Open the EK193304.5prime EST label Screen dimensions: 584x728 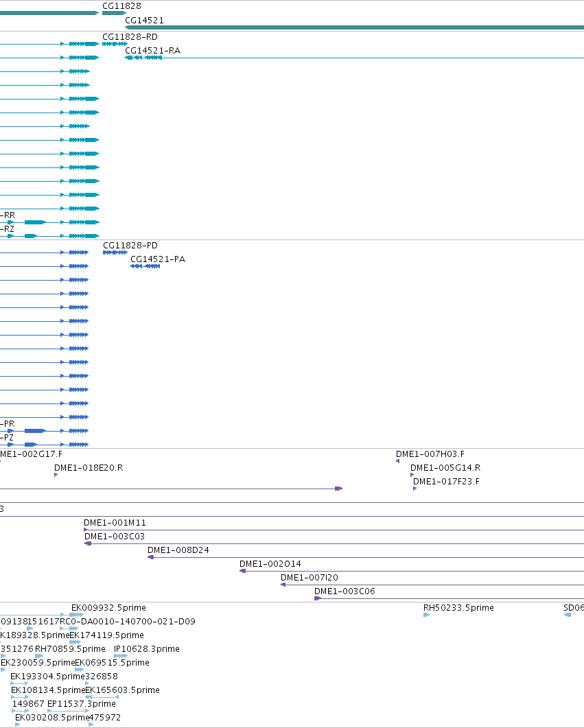[x=47, y=677]
